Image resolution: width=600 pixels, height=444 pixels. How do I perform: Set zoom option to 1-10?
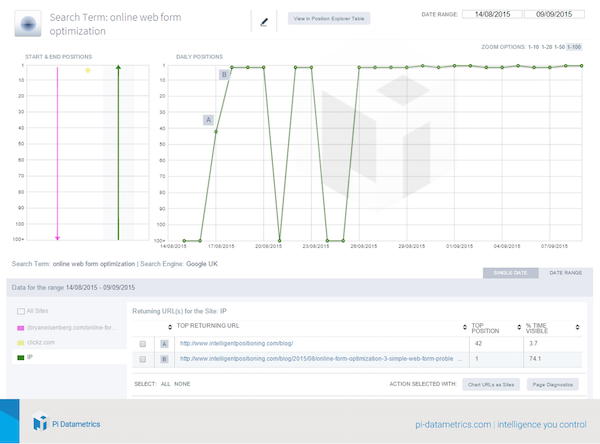pos(533,47)
